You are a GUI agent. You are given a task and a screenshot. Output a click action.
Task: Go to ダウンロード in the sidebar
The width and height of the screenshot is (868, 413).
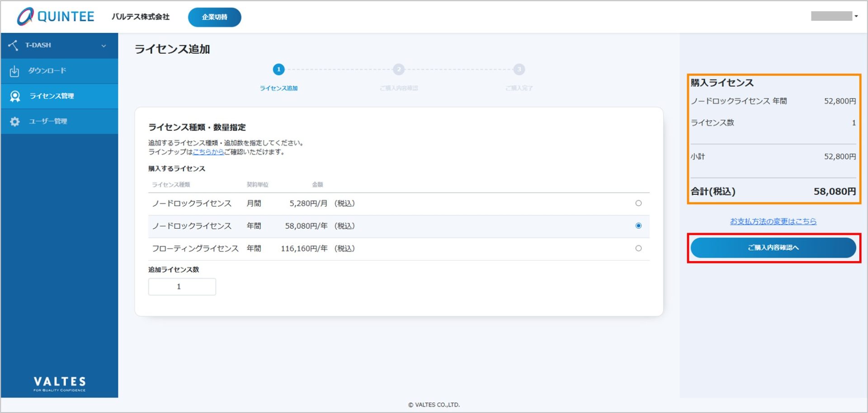(47, 71)
